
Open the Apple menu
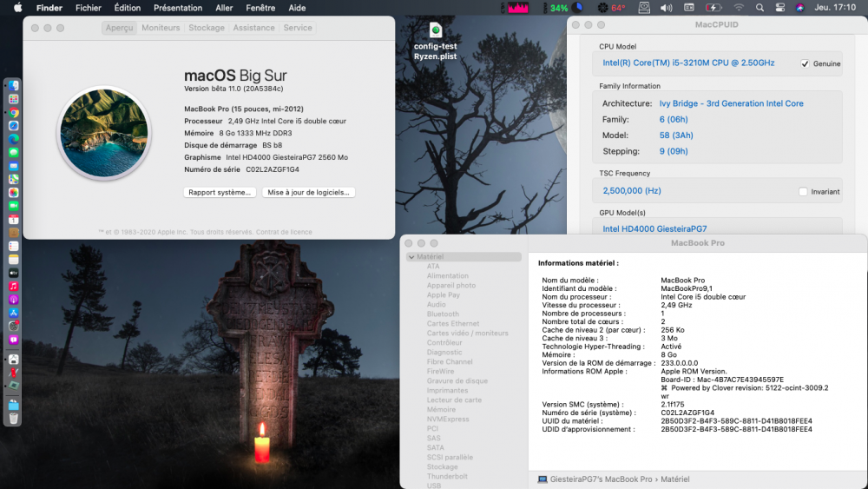click(17, 8)
